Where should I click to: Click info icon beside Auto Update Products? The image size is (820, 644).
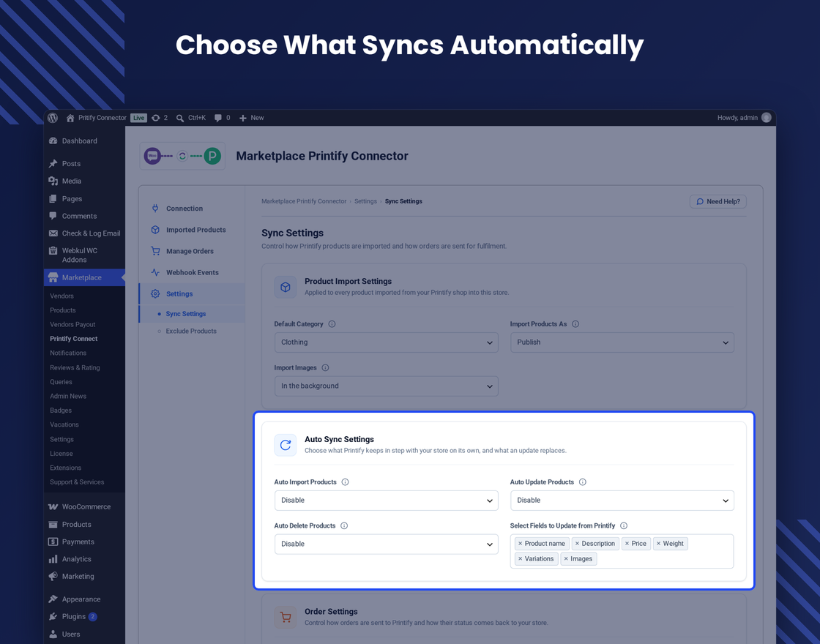click(x=583, y=482)
